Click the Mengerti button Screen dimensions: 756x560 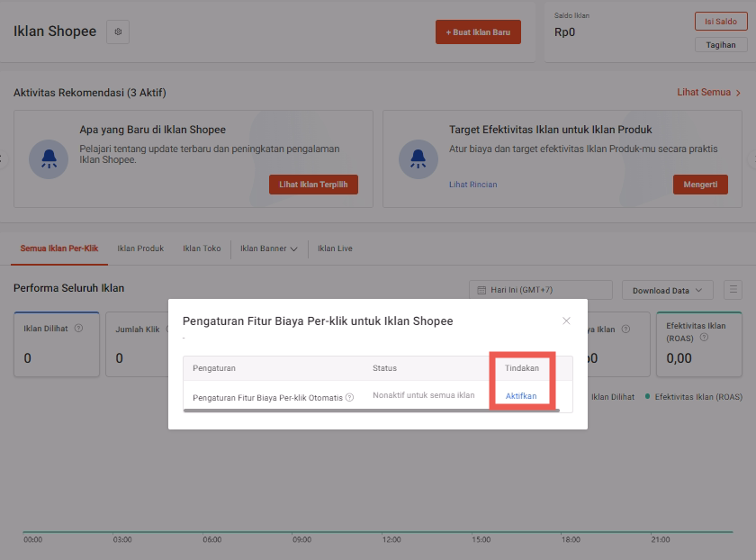[x=700, y=185]
